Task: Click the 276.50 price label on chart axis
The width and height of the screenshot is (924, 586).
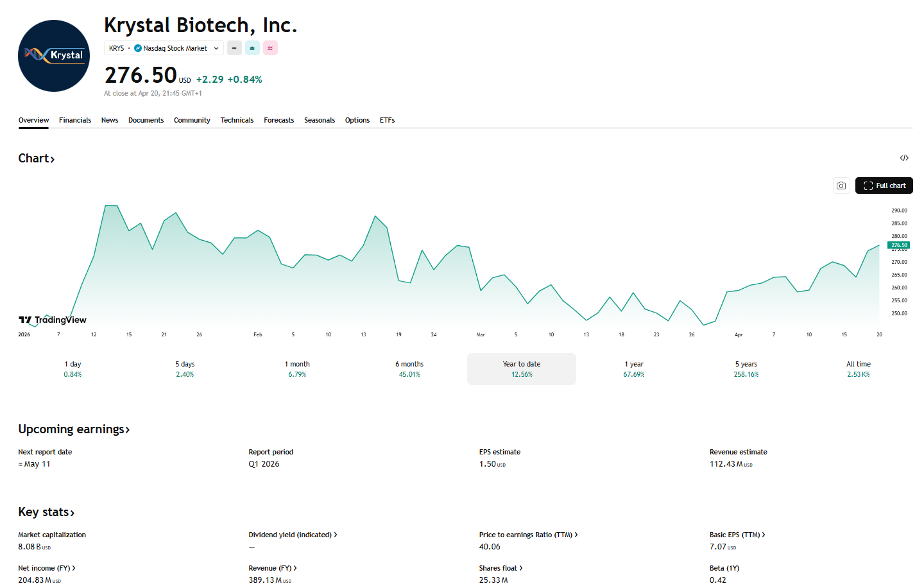Action: click(x=899, y=245)
